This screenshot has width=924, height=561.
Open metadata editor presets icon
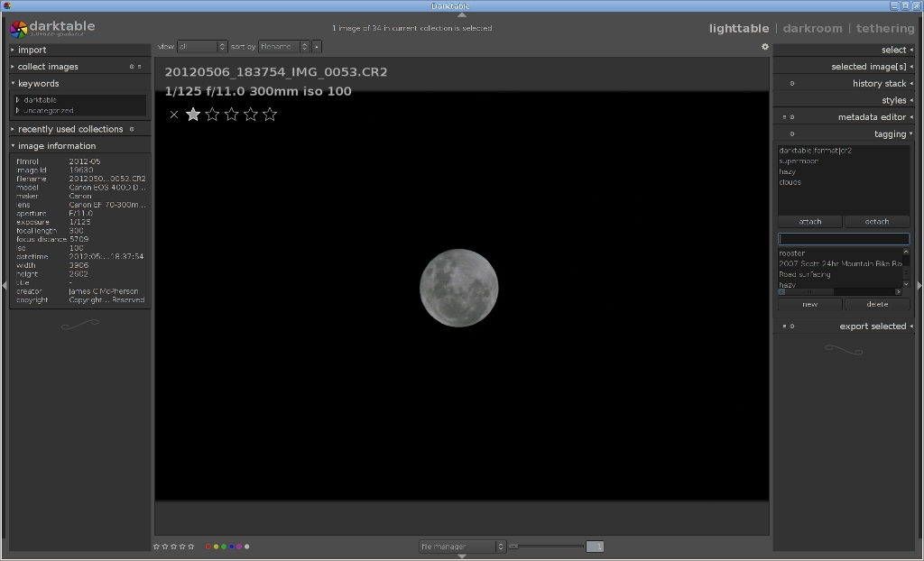tap(784, 117)
